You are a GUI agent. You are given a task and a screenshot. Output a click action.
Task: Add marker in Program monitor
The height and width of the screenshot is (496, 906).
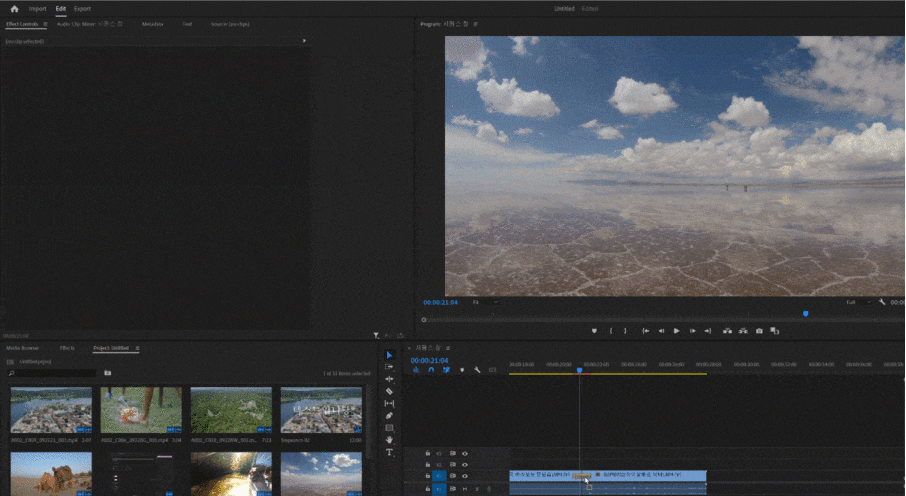tap(594, 331)
